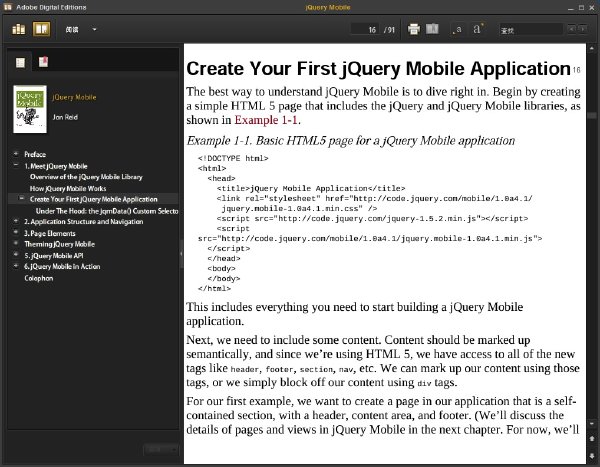Viewport: 600px width, 467px height.
Task: Click the Example 1-1 caption text
Action: click(x=351, y=140)
